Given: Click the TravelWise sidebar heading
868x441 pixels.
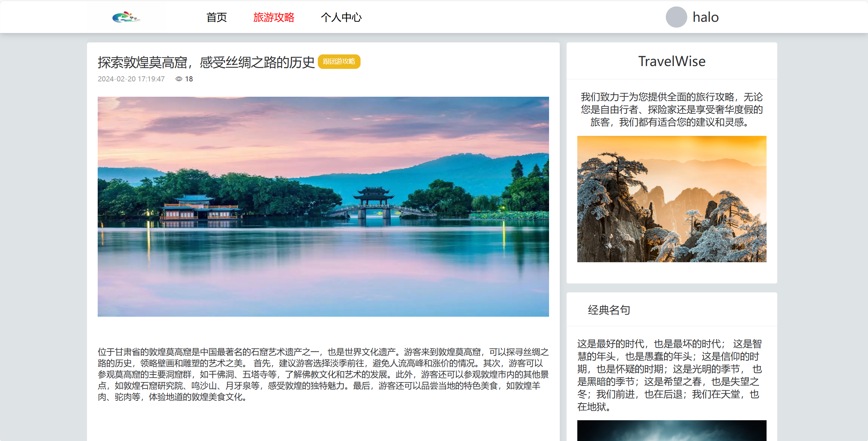Looking at the screenshot, I should pyautogui.click(x=672, y=61).
